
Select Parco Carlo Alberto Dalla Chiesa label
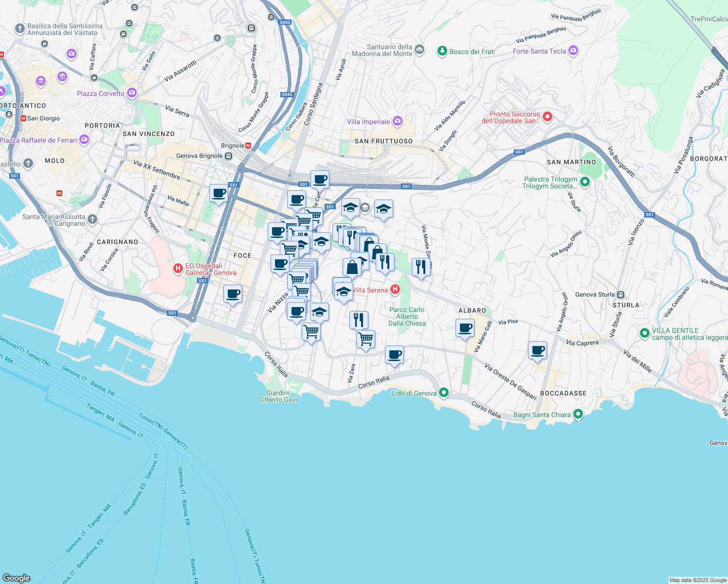point(407,316)
